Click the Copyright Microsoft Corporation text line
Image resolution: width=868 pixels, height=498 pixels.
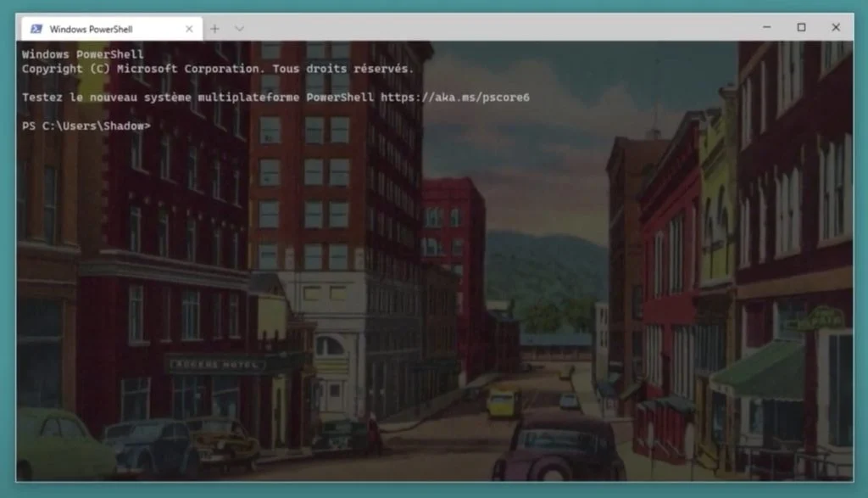tap(217, 69)
